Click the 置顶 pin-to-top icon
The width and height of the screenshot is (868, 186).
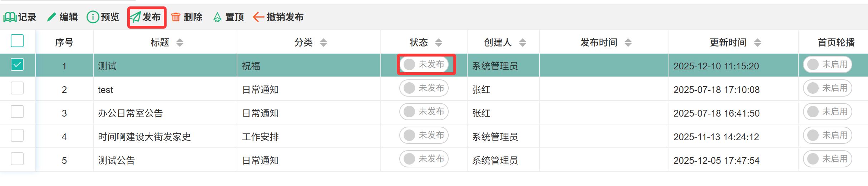[217, 17]
